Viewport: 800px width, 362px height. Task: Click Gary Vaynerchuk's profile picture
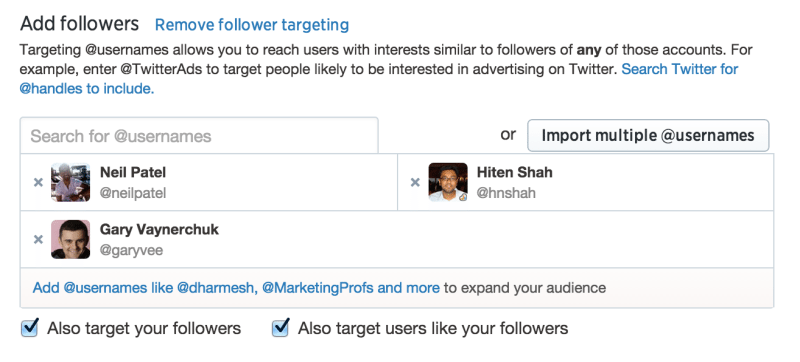(x=71, y=240)
